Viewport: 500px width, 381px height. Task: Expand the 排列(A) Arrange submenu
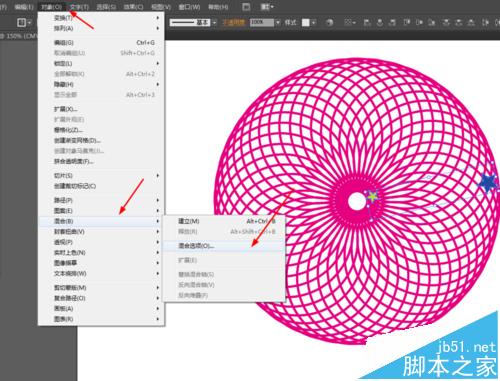(x=101, y=28)
